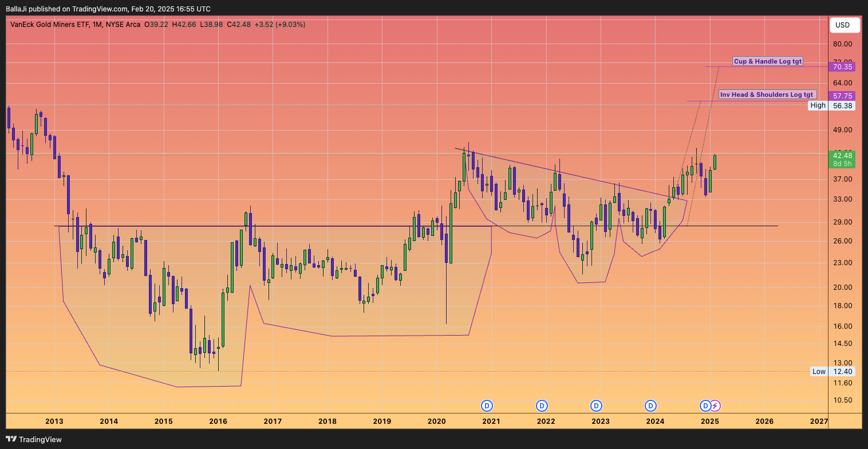Click the purple lightning event marker
This screenshot has height=449, width=868.
[715, 406]
